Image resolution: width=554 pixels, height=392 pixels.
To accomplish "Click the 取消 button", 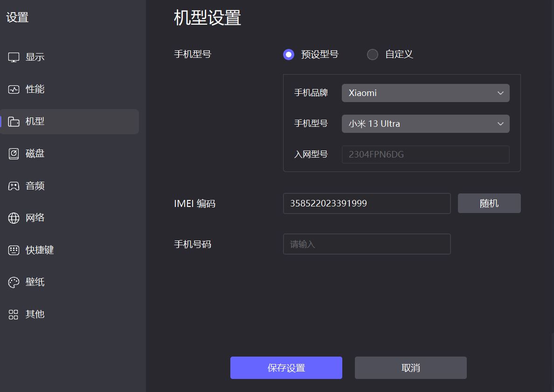I will (410, 368).
